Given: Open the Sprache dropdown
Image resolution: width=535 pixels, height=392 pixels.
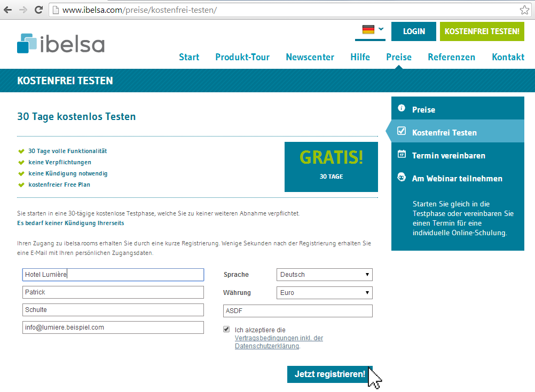Looking at the screenshot, I should [324, 275].
